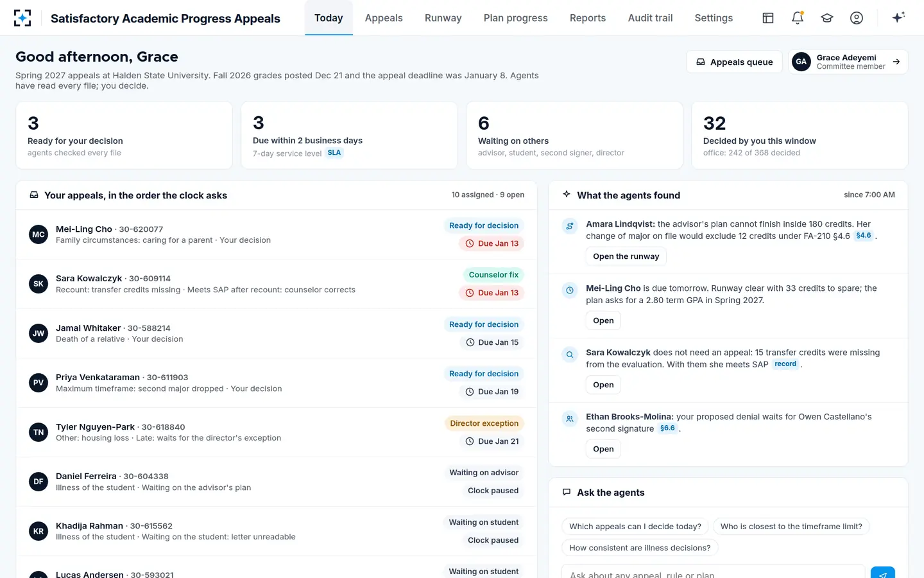The height and width of the screenshot is (578, 924).
Task: Click the SK avatar for Sara Kowalczyk
Action: coord(38,284)
